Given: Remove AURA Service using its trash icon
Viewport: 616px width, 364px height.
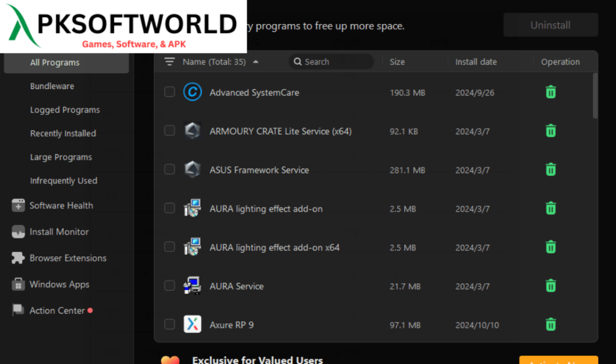Looking at the screenshot, I should [551, 285].
